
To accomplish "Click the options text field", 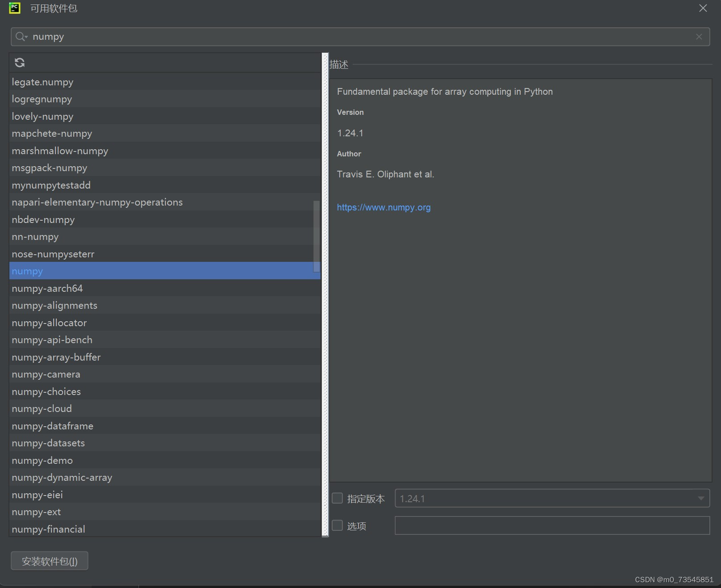I will pyautogui.click(x=552, y=525).
